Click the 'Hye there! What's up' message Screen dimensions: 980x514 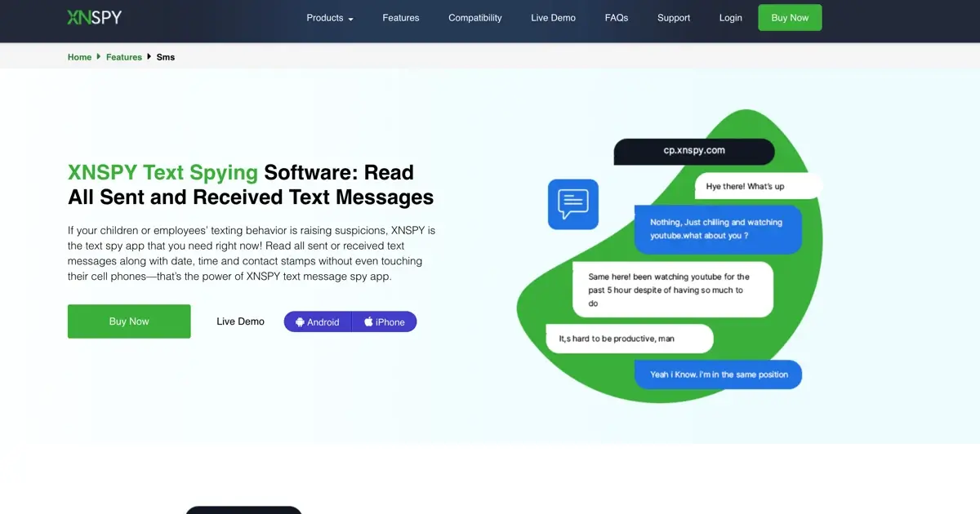pos(758,186)
